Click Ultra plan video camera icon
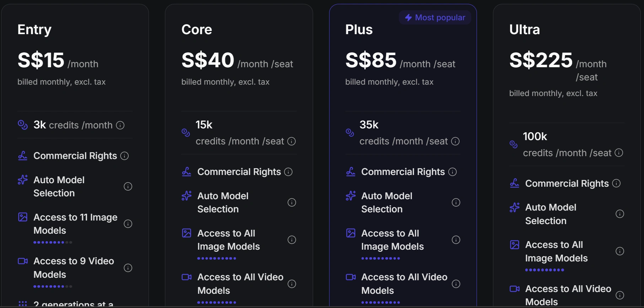The image size is (644, 308). (515, 288)
